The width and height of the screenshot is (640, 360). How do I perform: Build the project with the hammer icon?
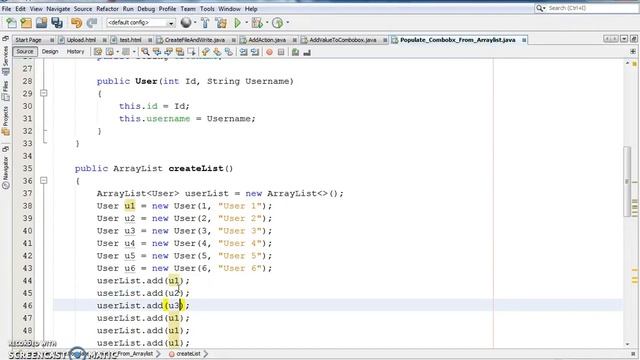[x=205, y=23]
